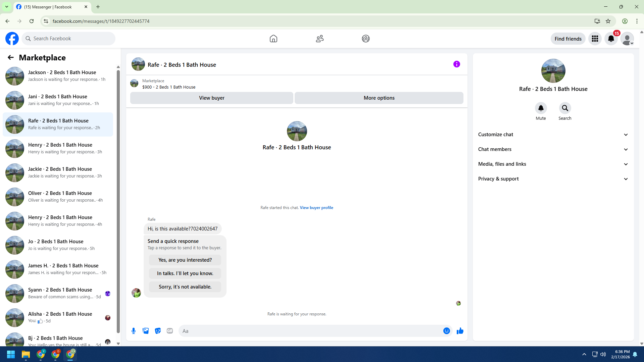
Task: Mute the Rafe conversation
Action: pyautogui.click(x=541, y=108)
